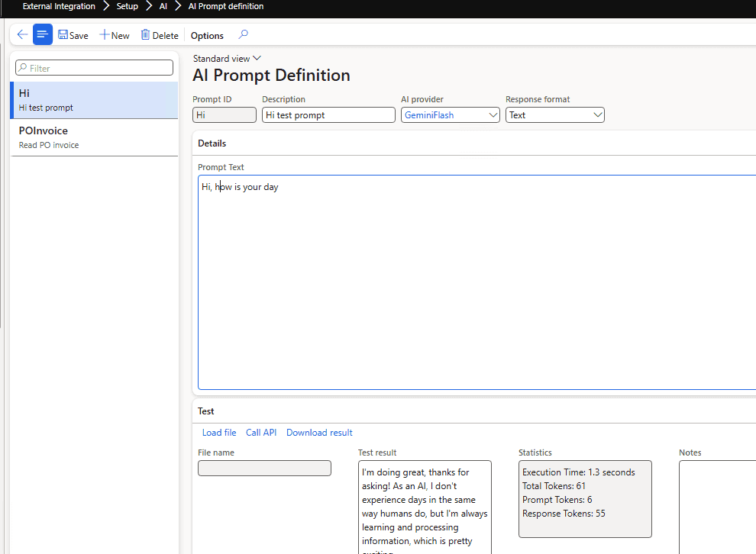Click the Save disk icon
This screenshot has height=554, width=756.
pos(63,35)
